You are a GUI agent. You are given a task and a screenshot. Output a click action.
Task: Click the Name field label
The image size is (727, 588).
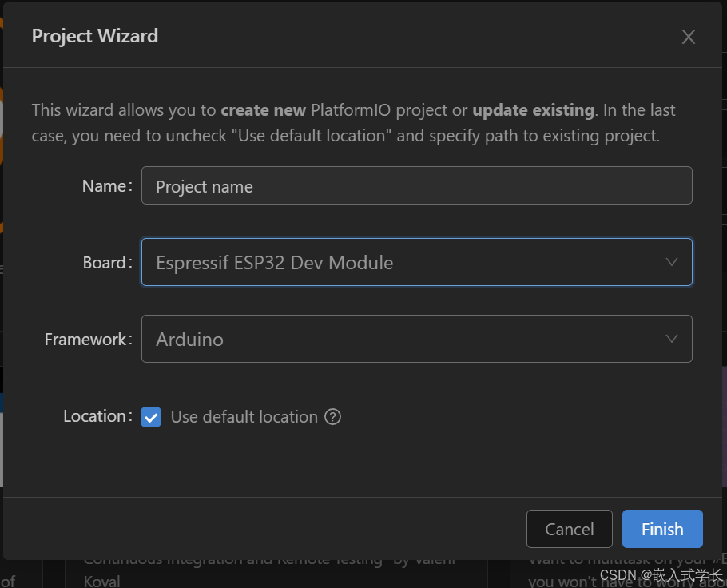(x=105, y=185)
